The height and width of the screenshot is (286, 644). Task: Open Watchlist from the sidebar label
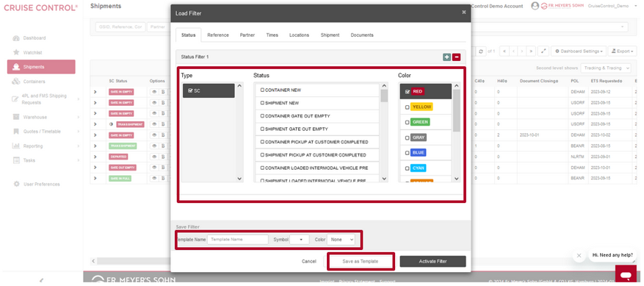33,53
